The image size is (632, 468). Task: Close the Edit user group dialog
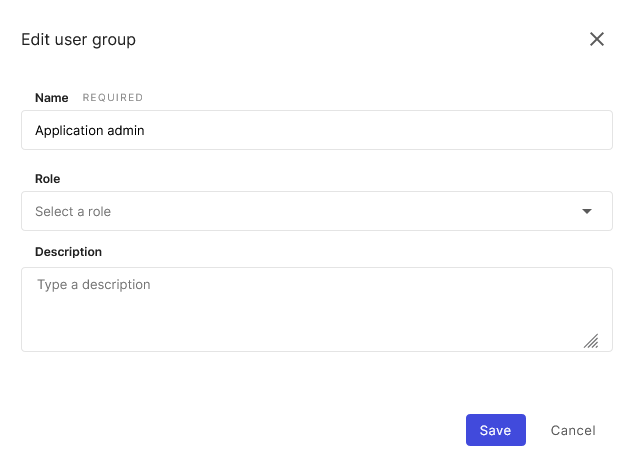pos(597,40)
